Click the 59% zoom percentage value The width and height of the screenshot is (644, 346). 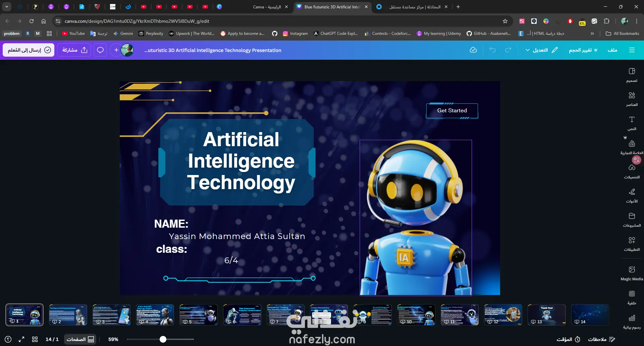click(113, 339)
